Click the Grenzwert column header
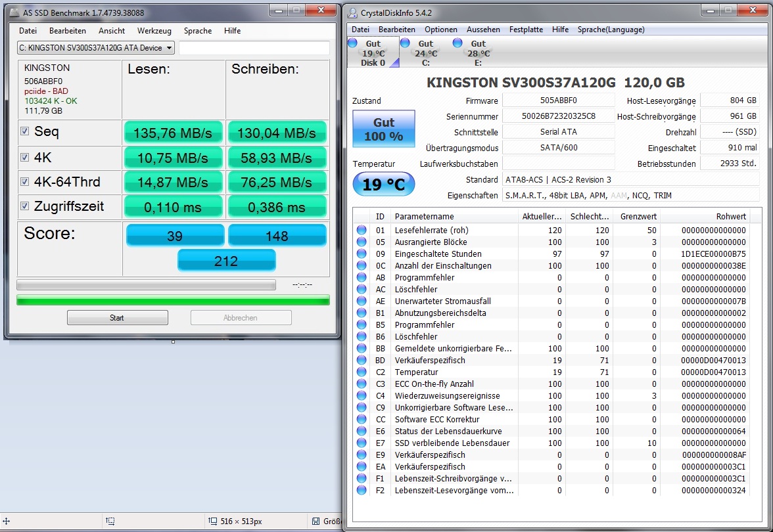The height and width of the screenshot is (532, 773). (637, 216)
